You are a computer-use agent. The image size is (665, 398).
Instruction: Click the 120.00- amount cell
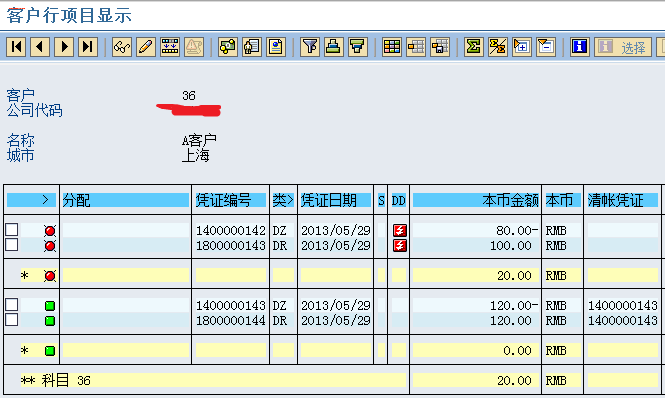tap(475, 305)
